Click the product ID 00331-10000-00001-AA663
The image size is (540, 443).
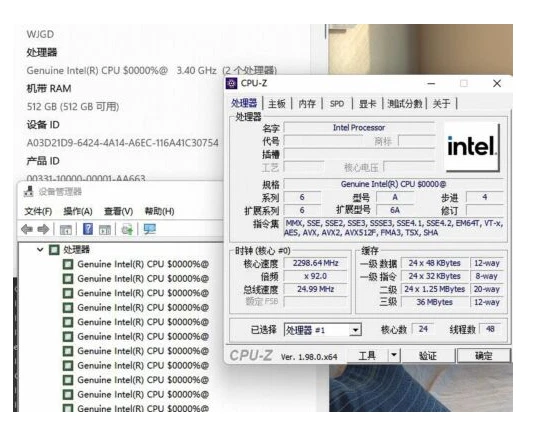point(86,179)
